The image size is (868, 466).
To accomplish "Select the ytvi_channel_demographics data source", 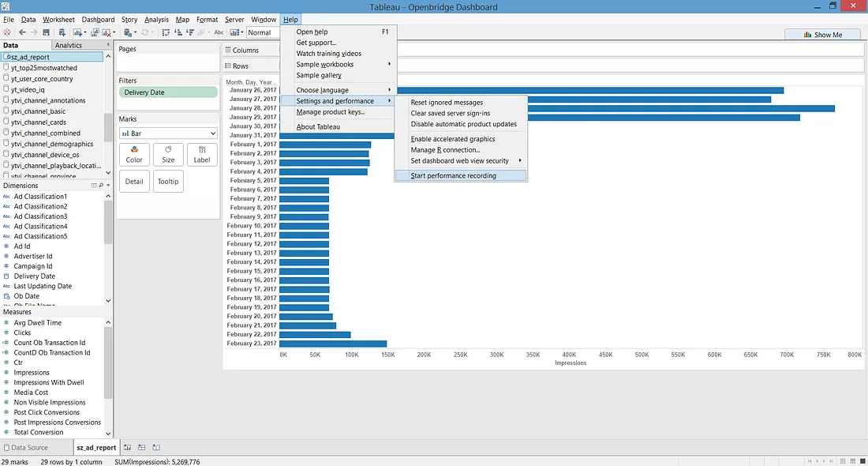I will tap(52, 144).
